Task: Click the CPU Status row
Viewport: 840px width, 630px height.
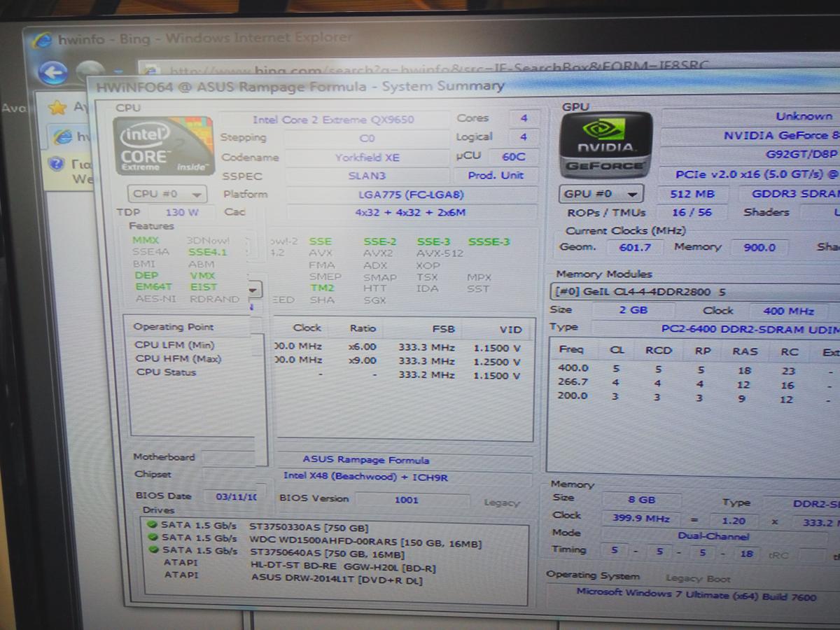Action: pos(328,374)
